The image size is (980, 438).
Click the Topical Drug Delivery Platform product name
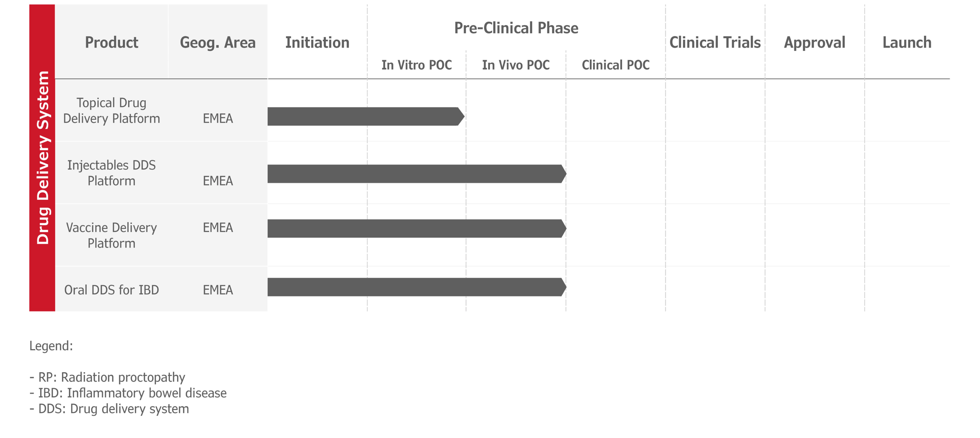(112, 111)
